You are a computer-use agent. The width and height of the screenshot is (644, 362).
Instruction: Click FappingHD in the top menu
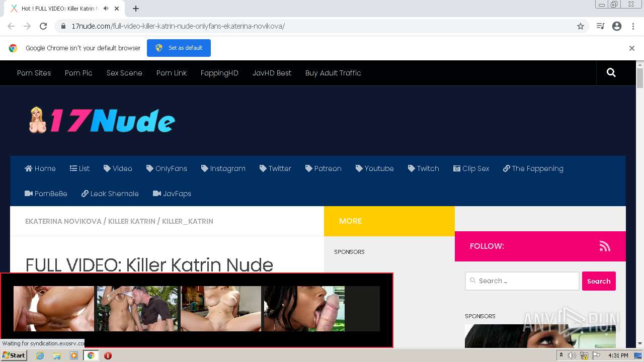point(219,73)
